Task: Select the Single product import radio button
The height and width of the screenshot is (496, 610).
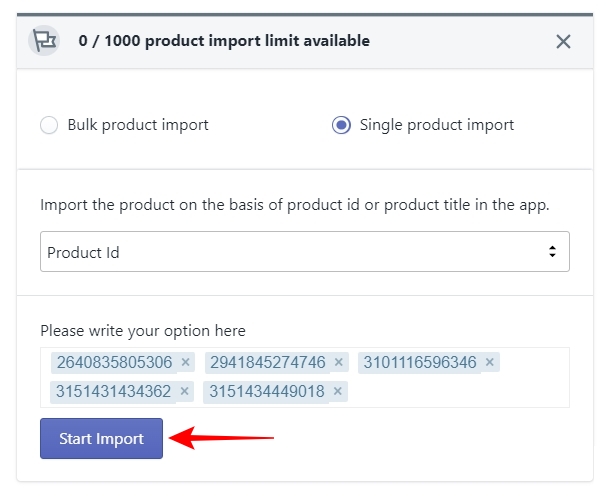Action: pyautogui.click(x=341, y=125)
